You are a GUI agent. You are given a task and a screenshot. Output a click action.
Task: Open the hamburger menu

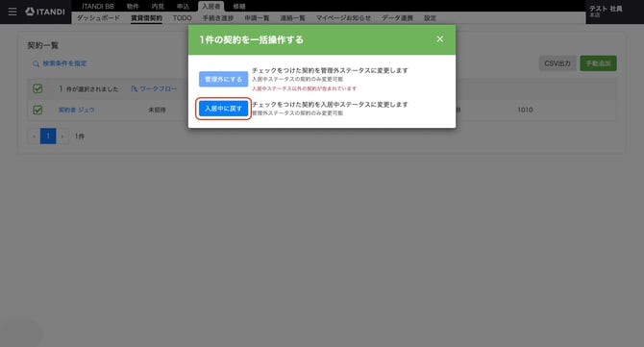tap(12, 12)
